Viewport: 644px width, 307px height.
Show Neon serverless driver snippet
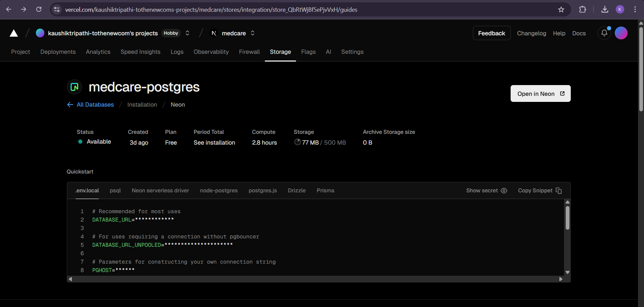click(x=160, y=191)
